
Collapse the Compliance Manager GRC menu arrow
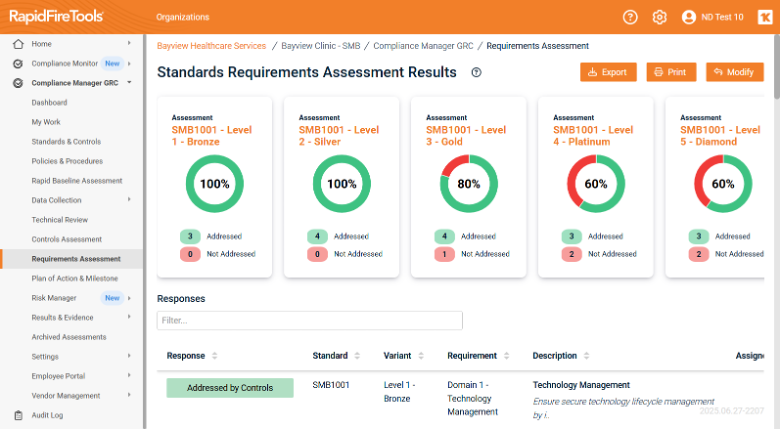pyautogui.click(x=129, y=82)
